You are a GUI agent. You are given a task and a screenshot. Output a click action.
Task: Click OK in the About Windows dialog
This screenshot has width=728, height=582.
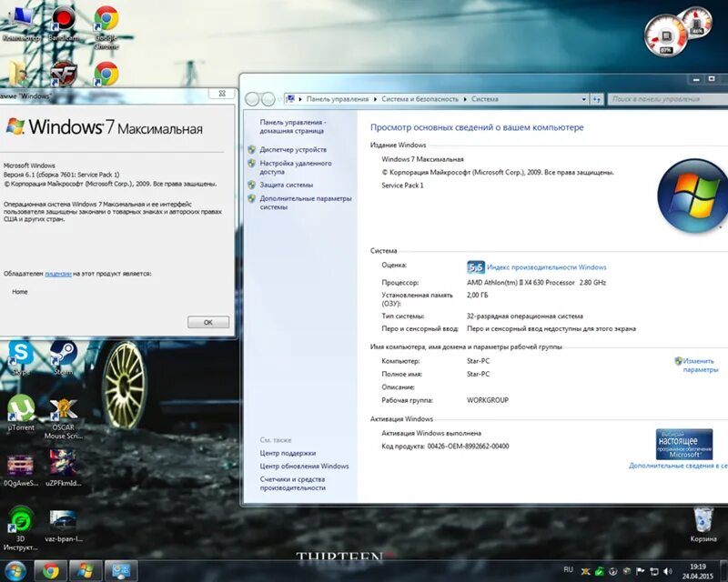[x=208, y=322]
